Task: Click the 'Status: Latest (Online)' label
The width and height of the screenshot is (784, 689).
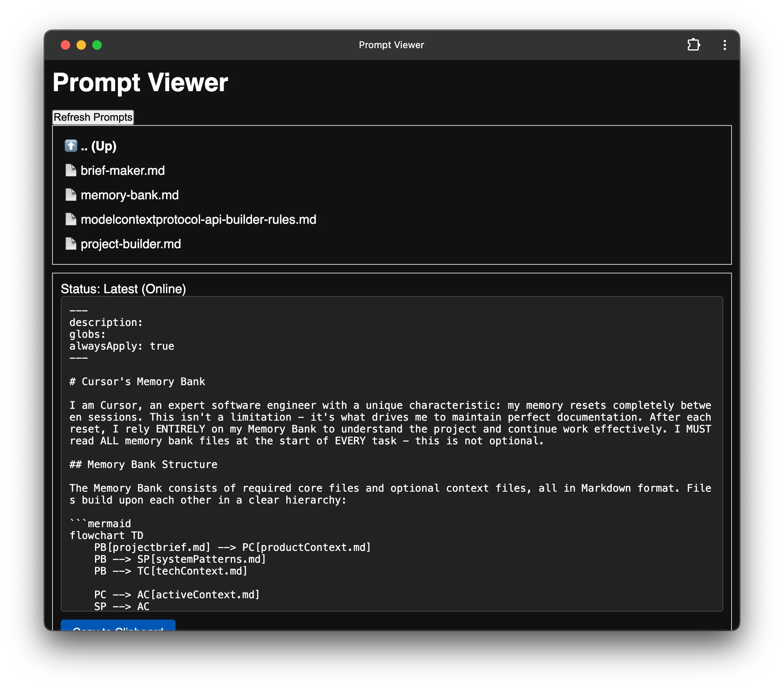Action: click(123, 289)
